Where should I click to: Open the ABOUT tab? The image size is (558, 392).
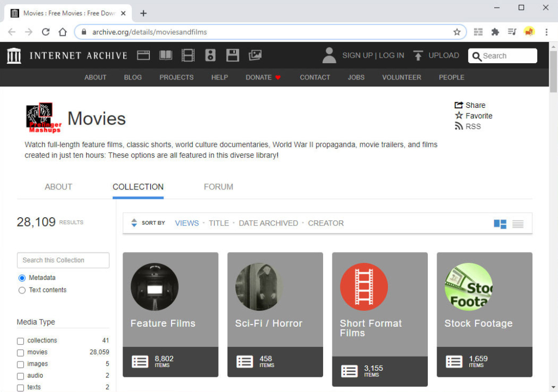click(58, 187)
